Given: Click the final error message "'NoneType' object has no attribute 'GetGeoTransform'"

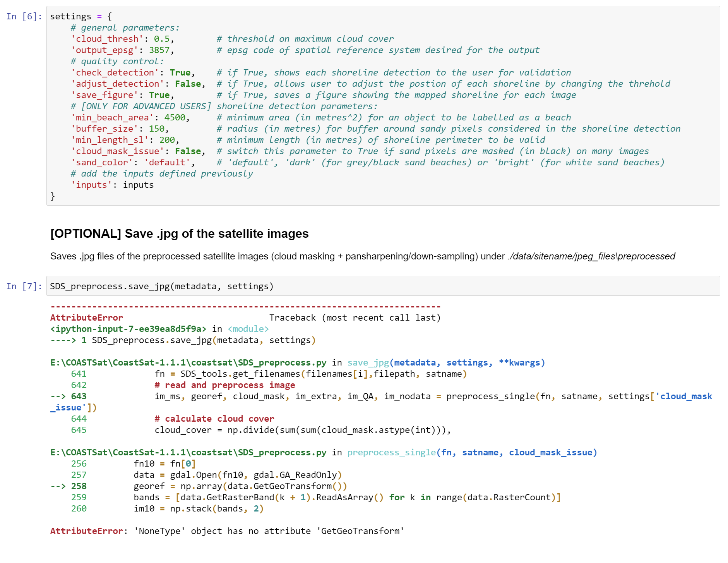Looking at the screenshot, I should (x=269, y=531).
